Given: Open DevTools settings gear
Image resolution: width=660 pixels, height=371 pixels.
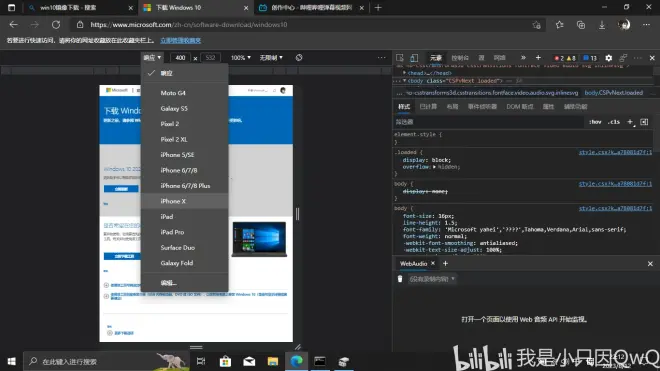Looking at the screenshot, I should 609,58.
